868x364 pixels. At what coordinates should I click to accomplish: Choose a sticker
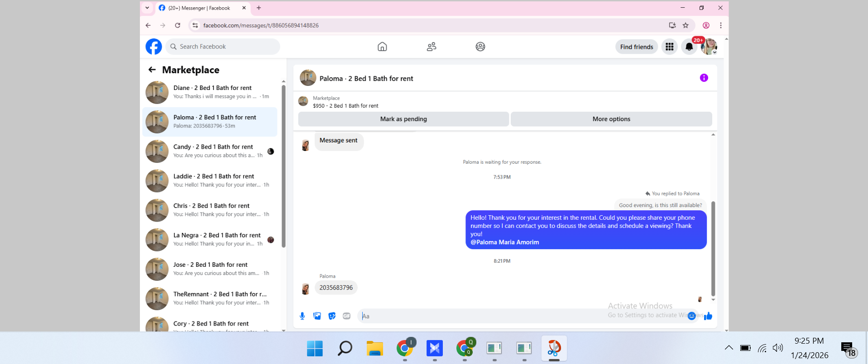332,316
